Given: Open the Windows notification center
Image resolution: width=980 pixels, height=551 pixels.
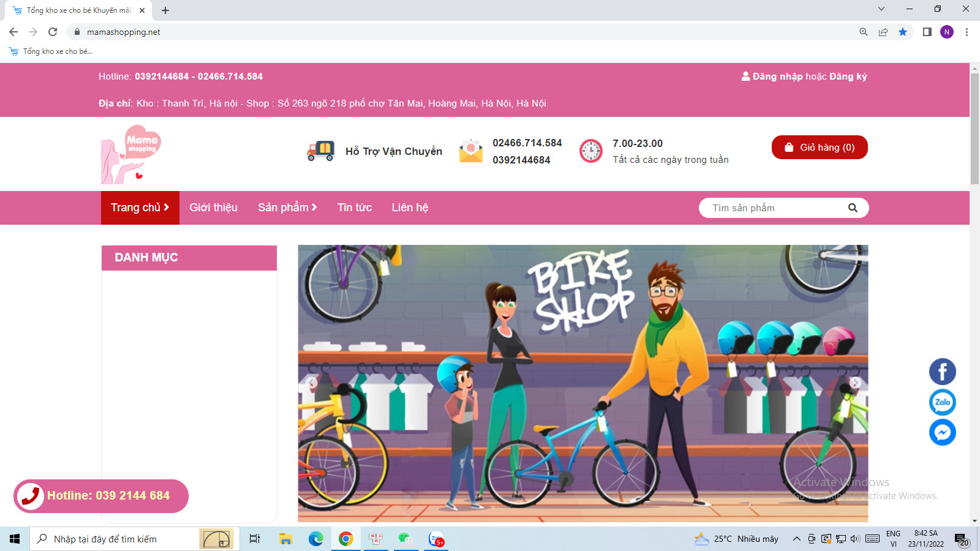Looking at the screenshot, I should (x=962, y=539).
